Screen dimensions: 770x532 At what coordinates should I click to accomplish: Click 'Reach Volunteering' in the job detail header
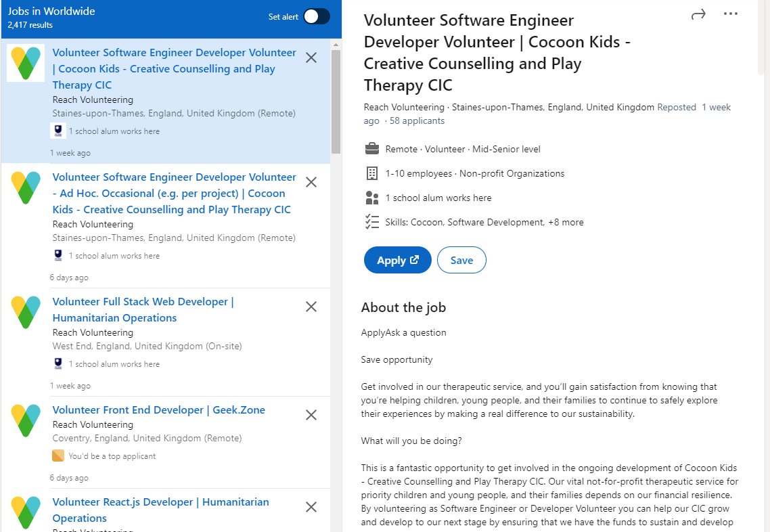pyautogui.click(x=404, y=107)
